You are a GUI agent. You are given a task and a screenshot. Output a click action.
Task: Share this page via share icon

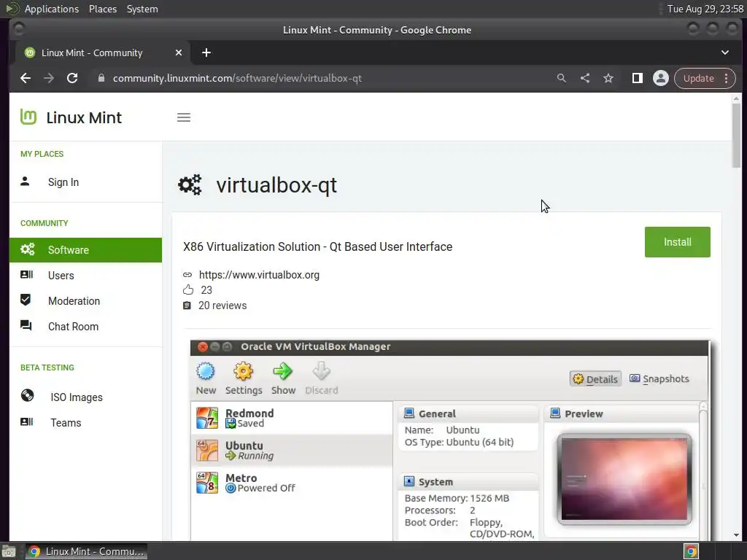(x=585, y=78)
